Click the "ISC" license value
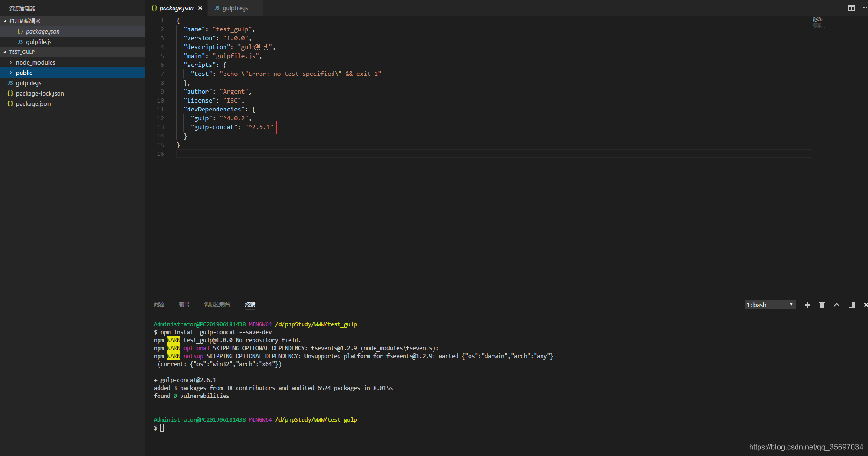Image resolution: width=868 pixels, height=456 pixels. pyautogui.click(x=232, y=101)
